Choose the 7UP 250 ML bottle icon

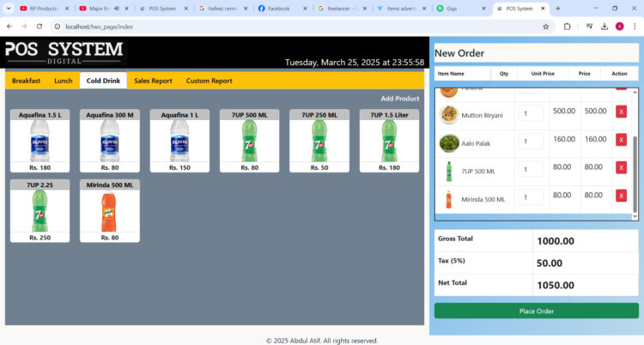click(x=319, y=140)
